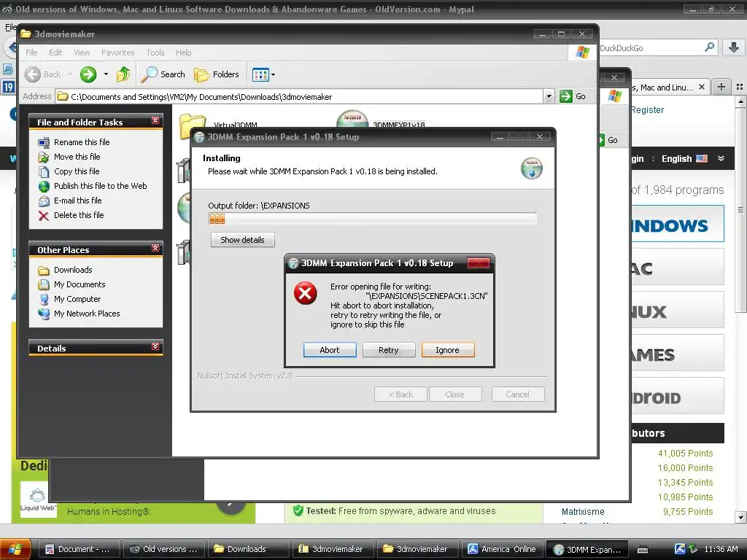Switch to Old versions browser taskbar button
The image size is (747, 560).
click(164, 549)
